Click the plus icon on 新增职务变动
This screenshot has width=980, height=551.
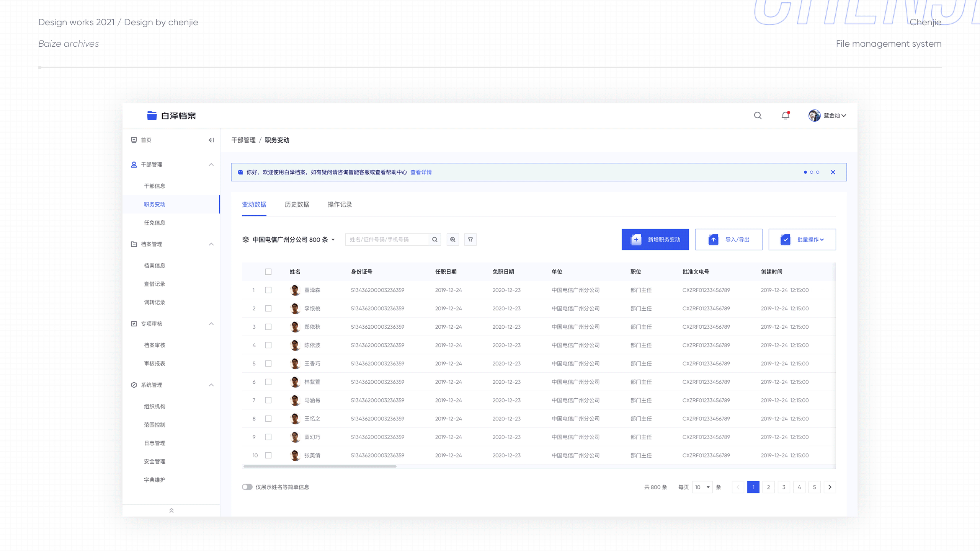tap(636, 240)
